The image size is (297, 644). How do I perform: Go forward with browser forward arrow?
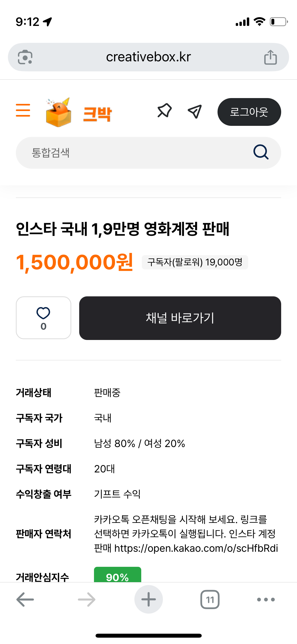point(87,599)
